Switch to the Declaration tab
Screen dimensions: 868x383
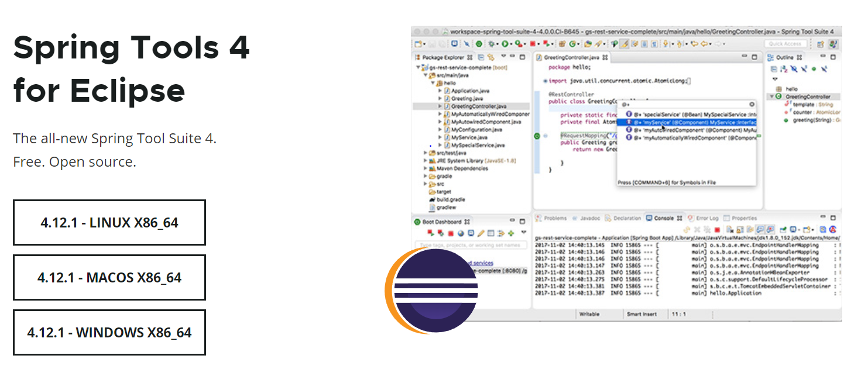(623, 218)
